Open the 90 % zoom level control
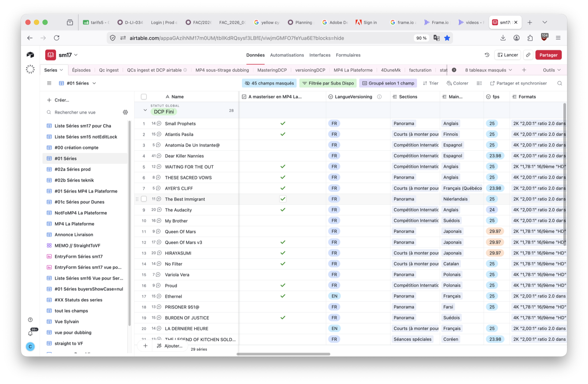The width and height of the screenshot is (588, 384). 421,38
